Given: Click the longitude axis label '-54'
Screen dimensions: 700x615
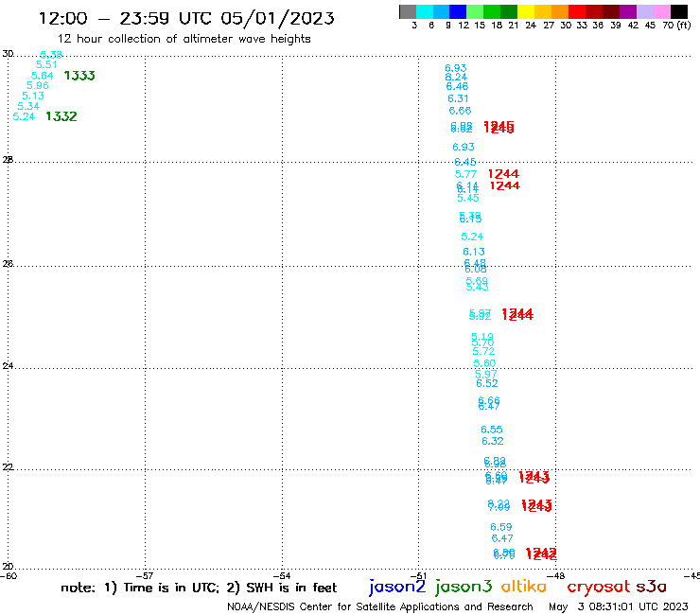Looking at the screenshot, I should (x=282, y=576).
